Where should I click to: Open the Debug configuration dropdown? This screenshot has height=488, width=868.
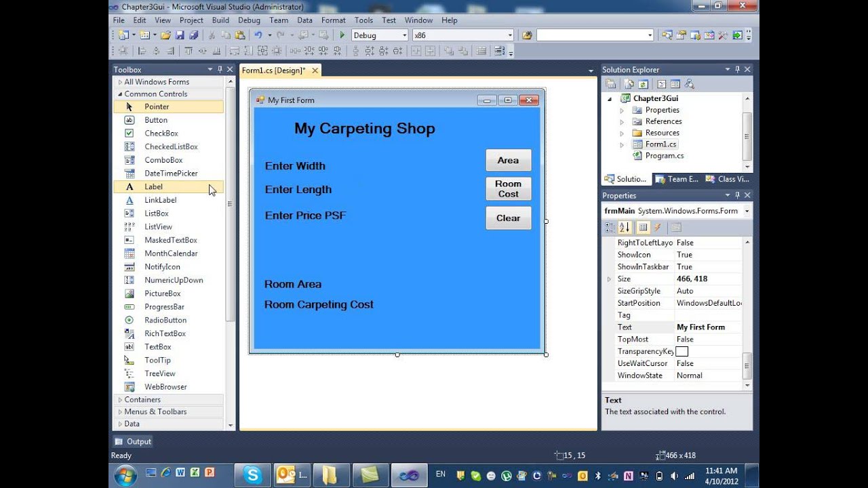[405, 35]
